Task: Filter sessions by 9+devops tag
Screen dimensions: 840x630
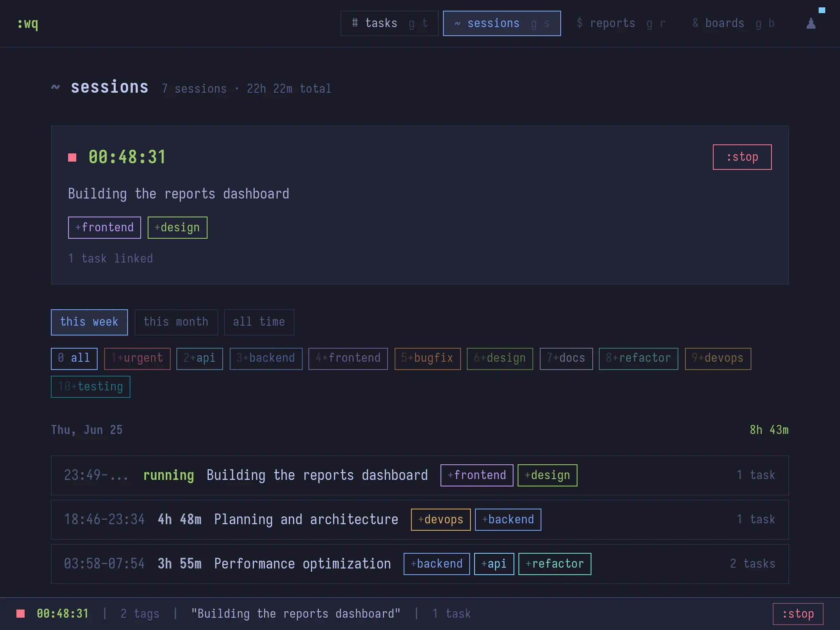Action: [718, 358]
